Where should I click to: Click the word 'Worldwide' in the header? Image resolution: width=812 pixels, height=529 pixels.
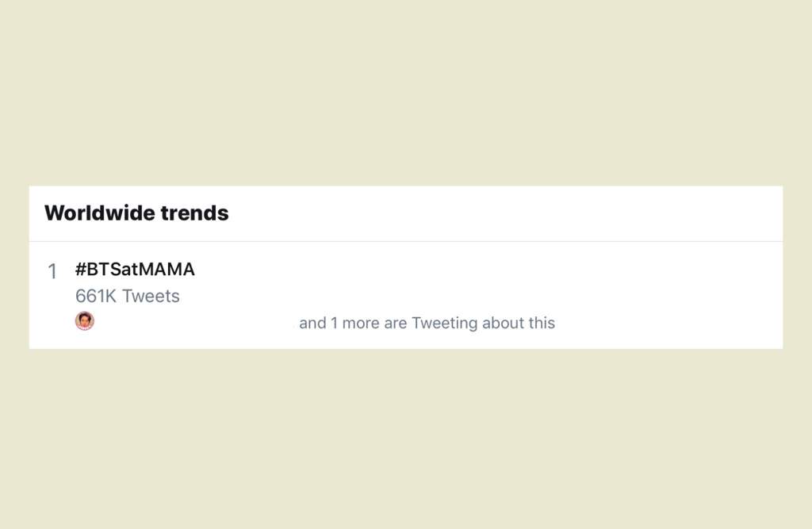[99, 213]
